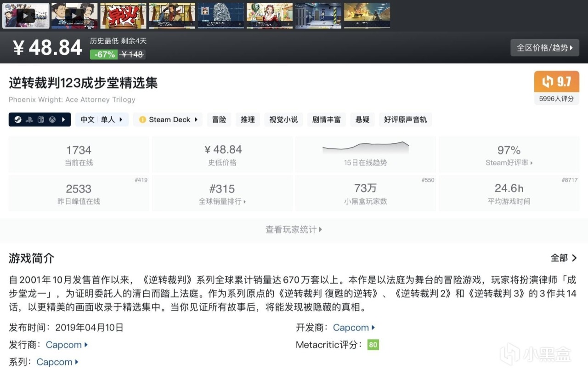Select the 冒险 tag

point(219,120)
